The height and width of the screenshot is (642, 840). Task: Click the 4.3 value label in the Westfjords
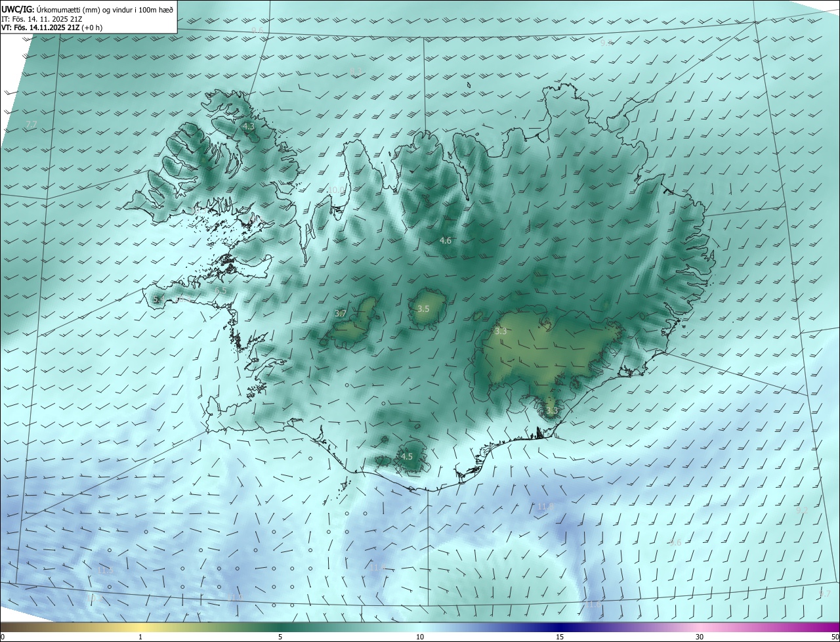pos(248,126)
